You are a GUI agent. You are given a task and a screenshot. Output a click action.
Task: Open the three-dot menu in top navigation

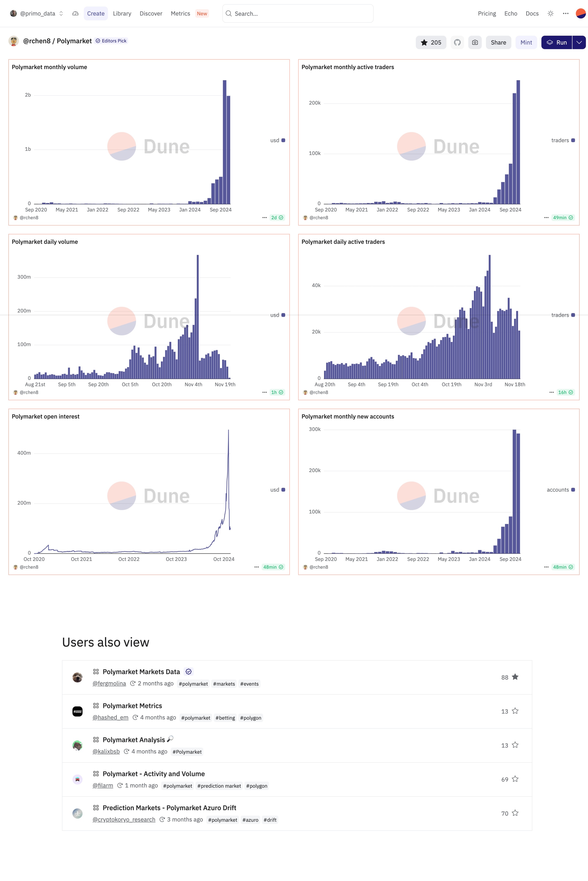click(x=566, y=13)
